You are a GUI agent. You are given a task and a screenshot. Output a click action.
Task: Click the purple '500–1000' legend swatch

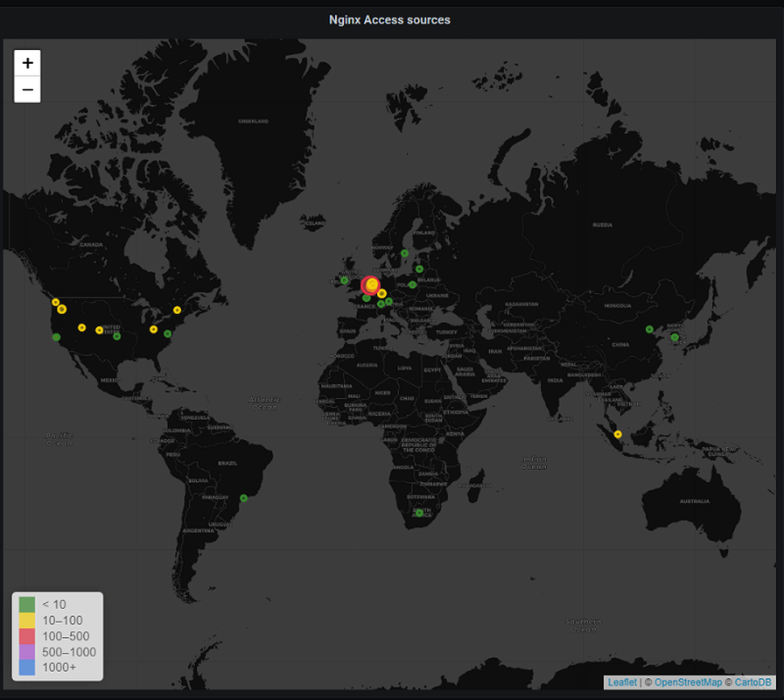coord(27,652)
